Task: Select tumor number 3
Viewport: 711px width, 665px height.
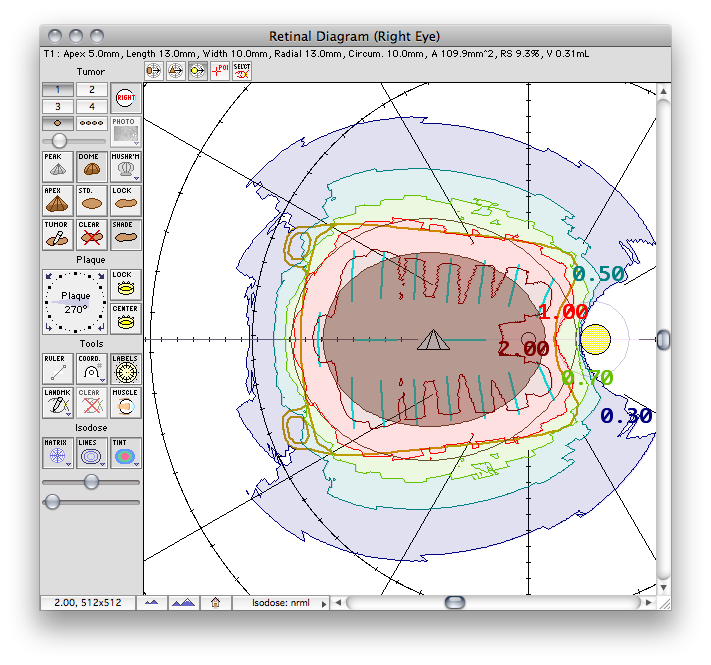Action: (x=58, y=107)
